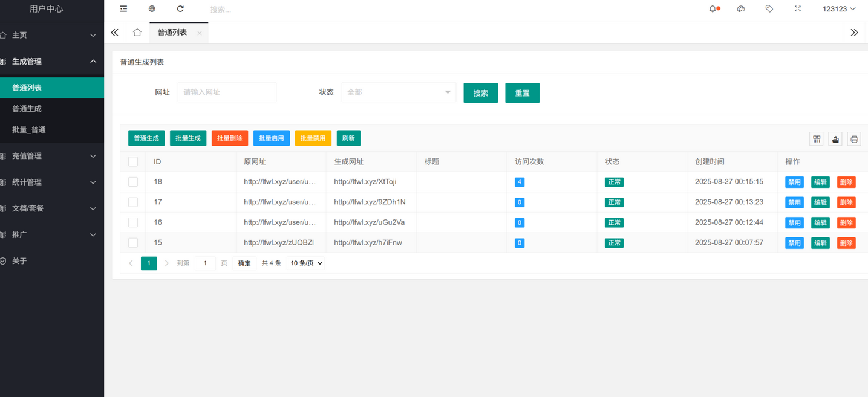Image resolution: width=868 pixels, height=397 pixels.
Task: Click the 网址 input field
Action: tap(227, 92)
